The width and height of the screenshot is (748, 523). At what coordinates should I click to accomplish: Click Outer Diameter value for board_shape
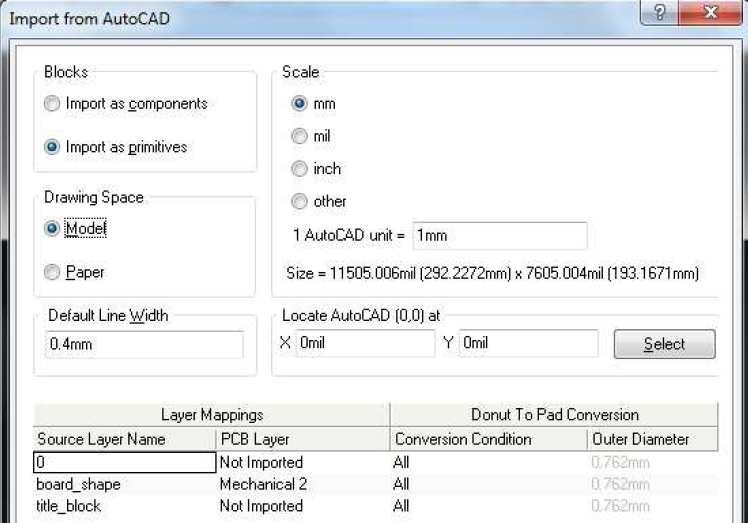(653, 484)
